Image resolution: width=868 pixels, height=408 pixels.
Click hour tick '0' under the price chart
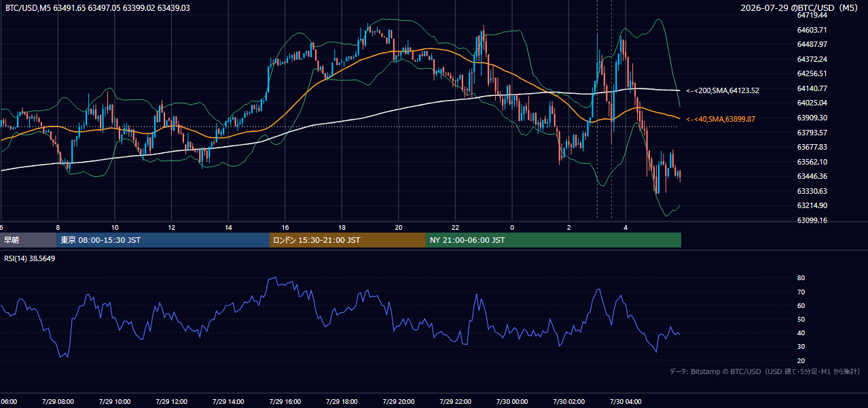coord(512,227)
